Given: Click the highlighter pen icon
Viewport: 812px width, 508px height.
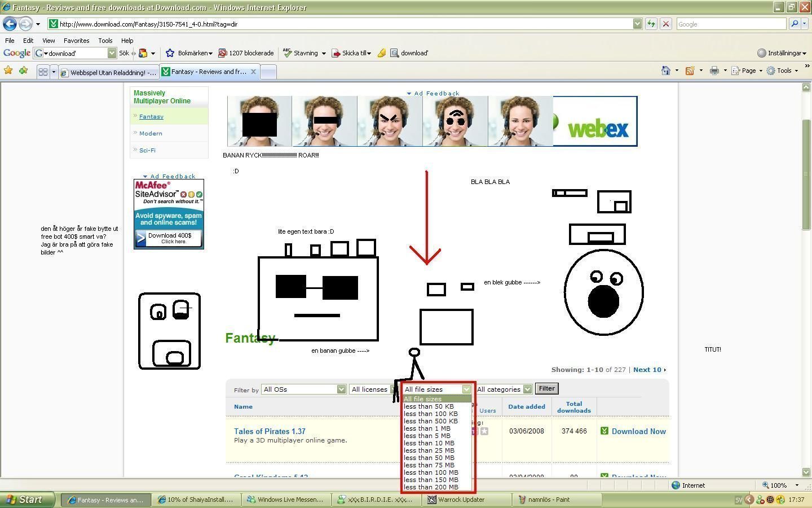Looking at the screenshot, I should [x=382, y=53].
